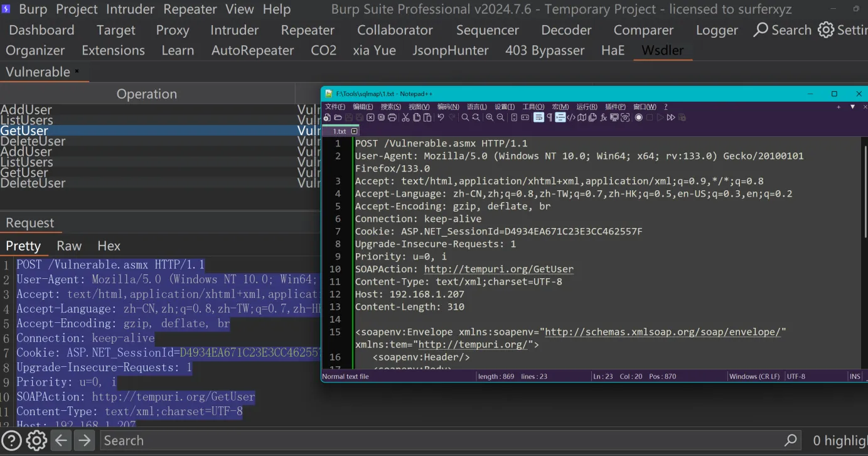Close the 1.txt tab in Notepad++

point(354,131)
